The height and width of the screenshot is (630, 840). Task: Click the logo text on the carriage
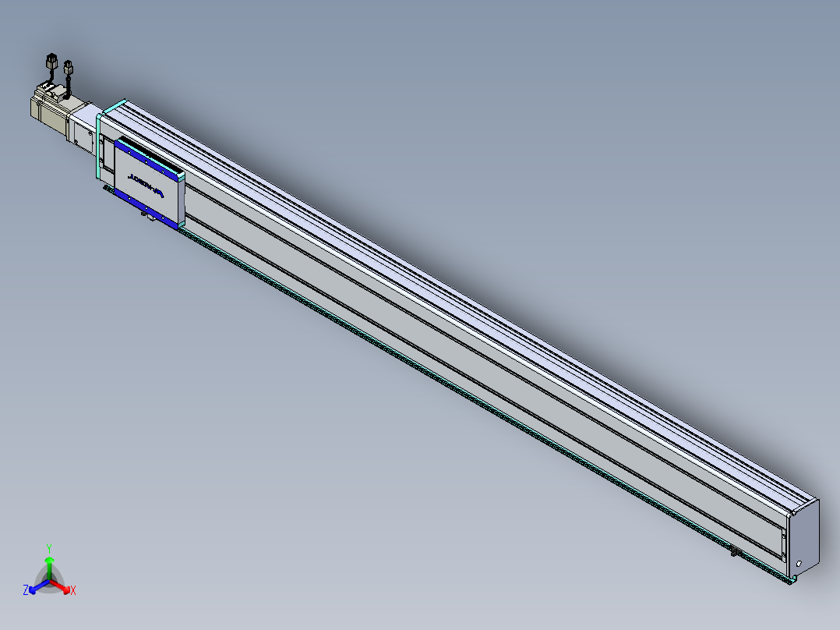coord(146,186)
